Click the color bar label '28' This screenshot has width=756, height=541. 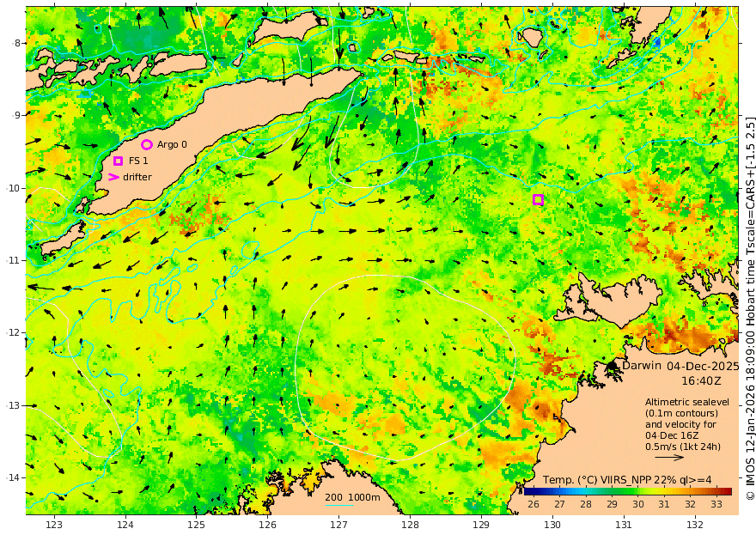(586, 504)
